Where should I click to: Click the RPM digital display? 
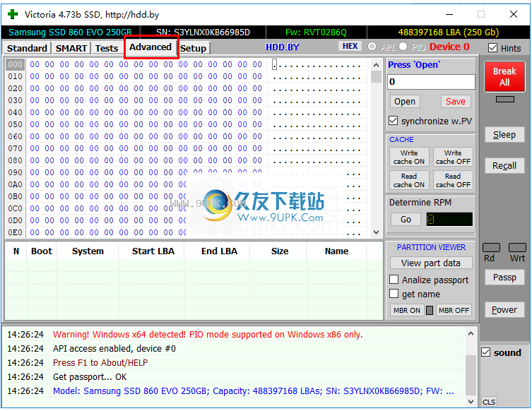pos(449,219)
